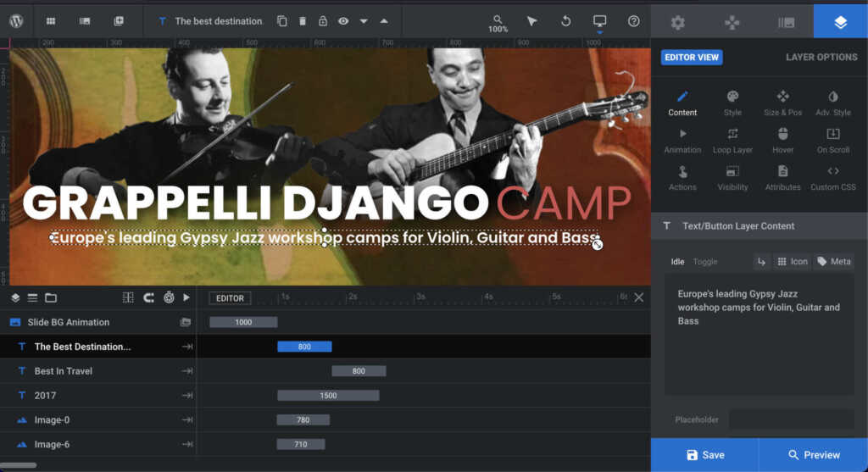
Task: Open the general settings gear tab
Action: [677, 22]
